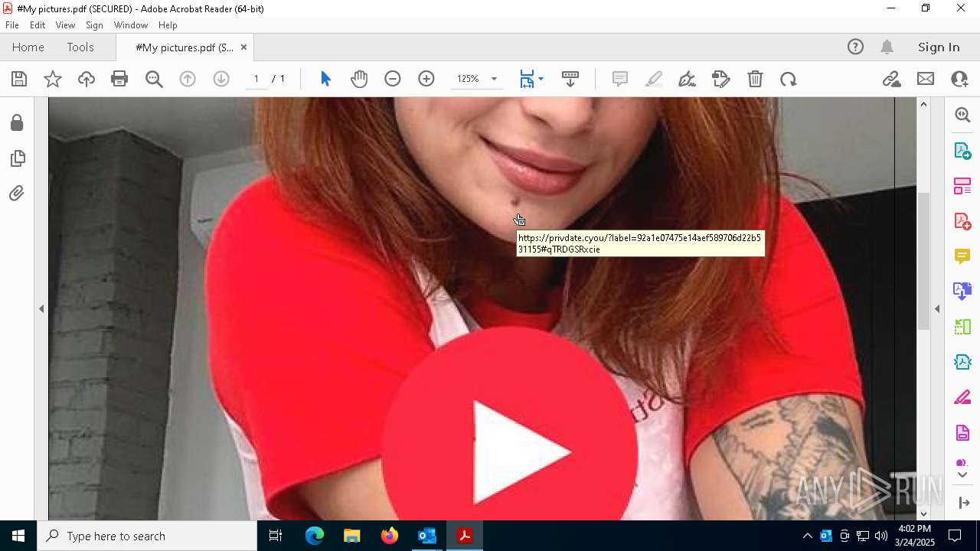Open the find text magnifier
This screenshot has height=551, width=980.
[x=154, y=79]
